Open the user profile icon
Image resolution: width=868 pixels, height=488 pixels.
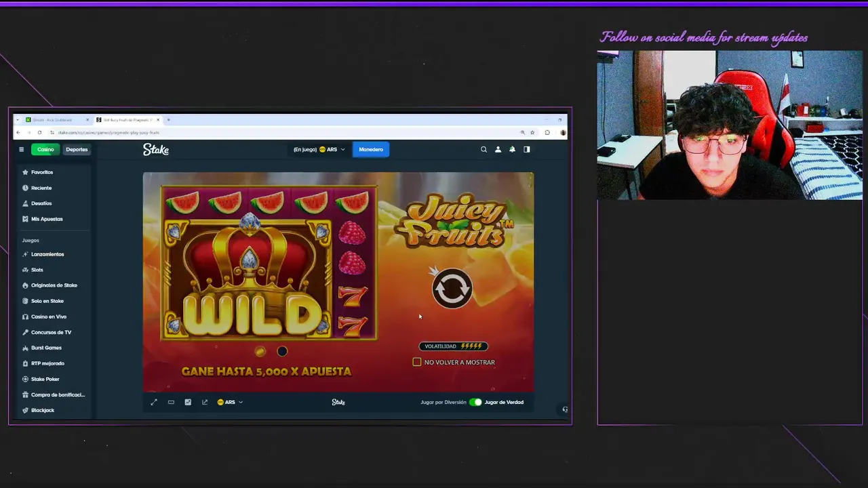(x=498, y=150)
